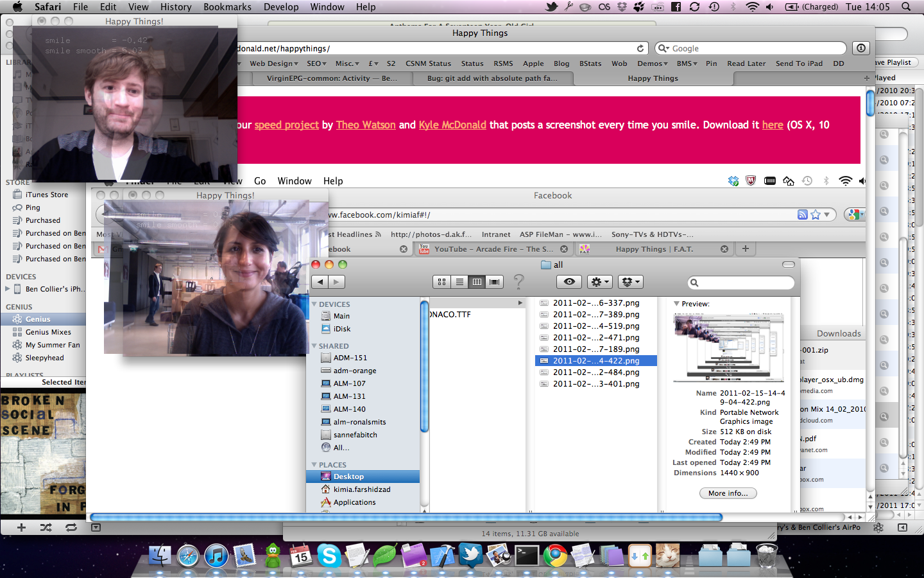Switch Finder to icon view
The width and height of the screenshot is (924, 578).
coord(441,282)
